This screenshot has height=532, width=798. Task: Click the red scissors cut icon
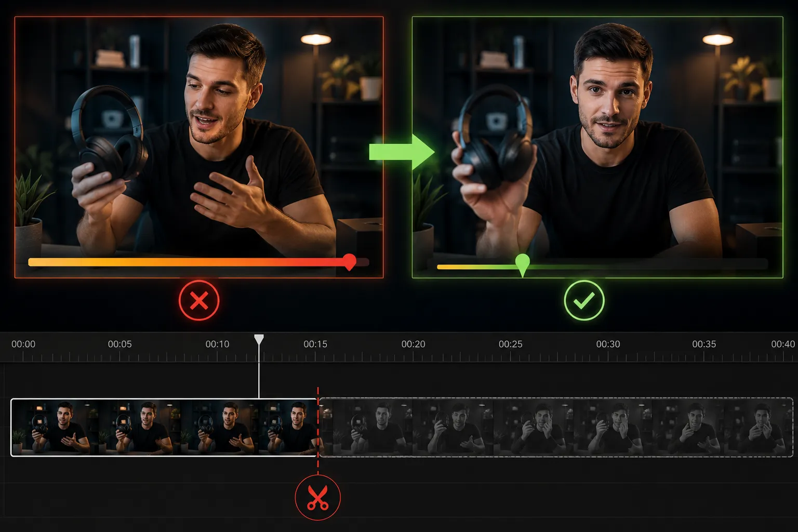point(317,497)
